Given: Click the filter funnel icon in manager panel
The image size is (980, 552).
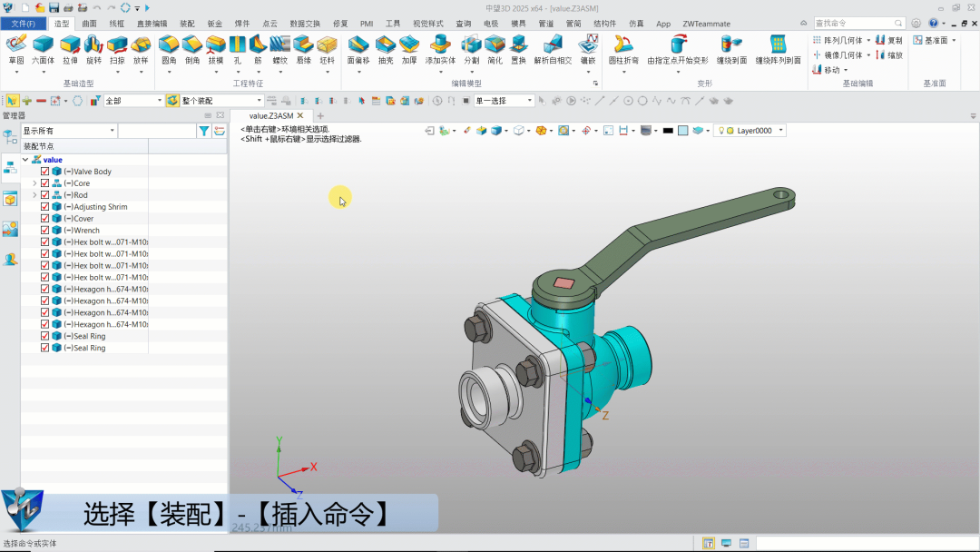Looking at the screenshot, I should pos(204,131).
